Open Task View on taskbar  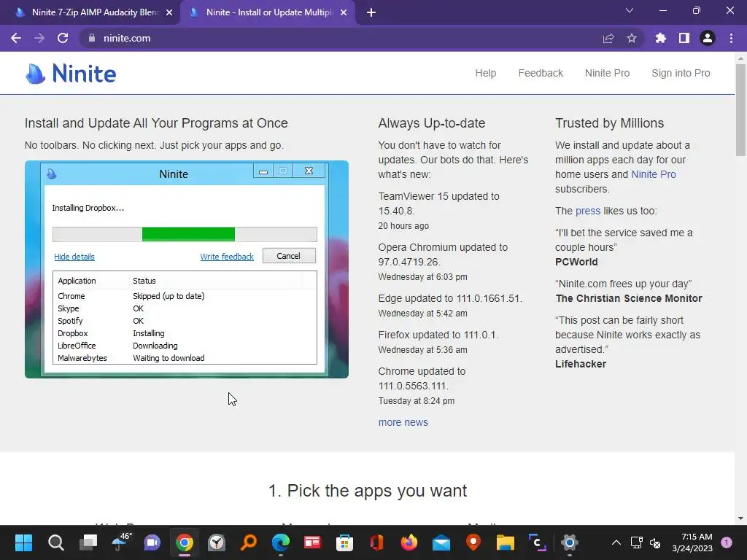tap(88, 542)
